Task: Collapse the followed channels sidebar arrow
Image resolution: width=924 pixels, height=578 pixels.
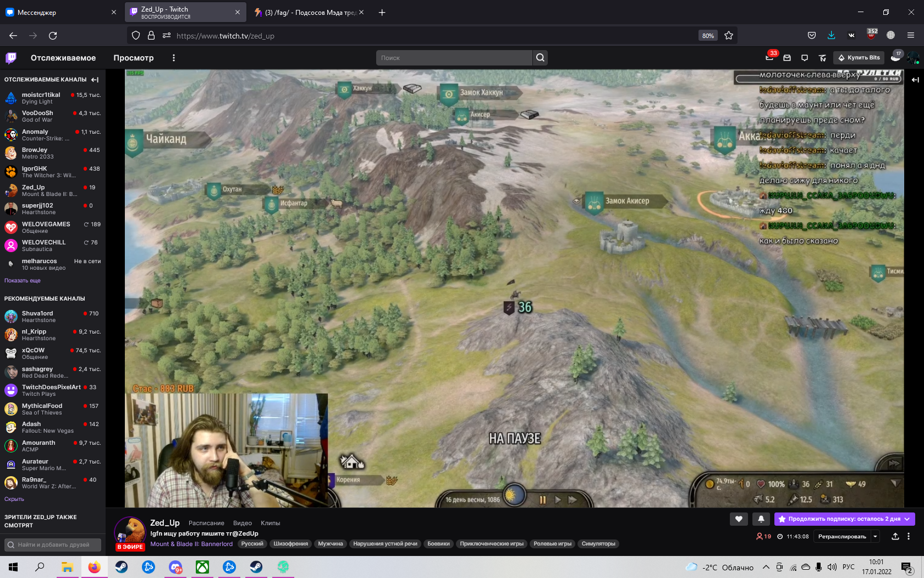Action: point(95,80)
